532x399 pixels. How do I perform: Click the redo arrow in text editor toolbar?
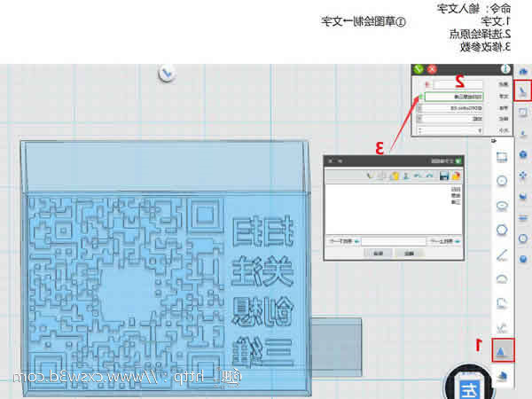[418, 176]
